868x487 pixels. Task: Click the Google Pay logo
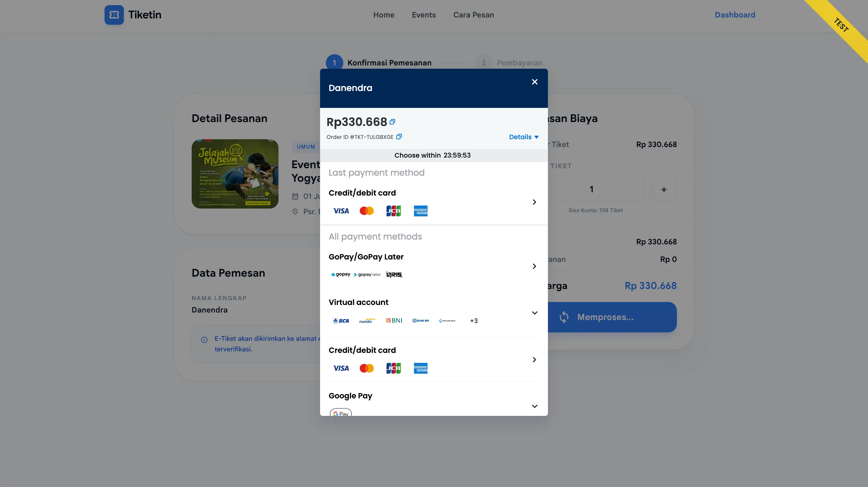coord(341,413)
